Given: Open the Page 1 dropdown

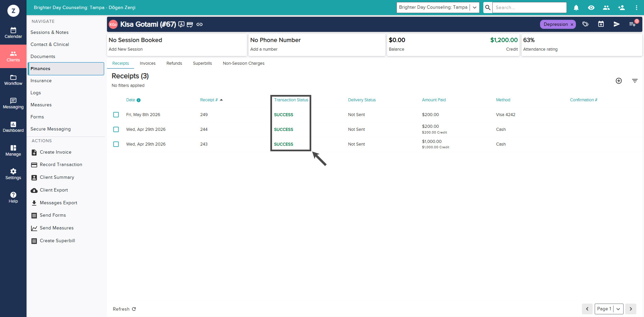Looking at the screenshot, I should (x=609, y=309).
